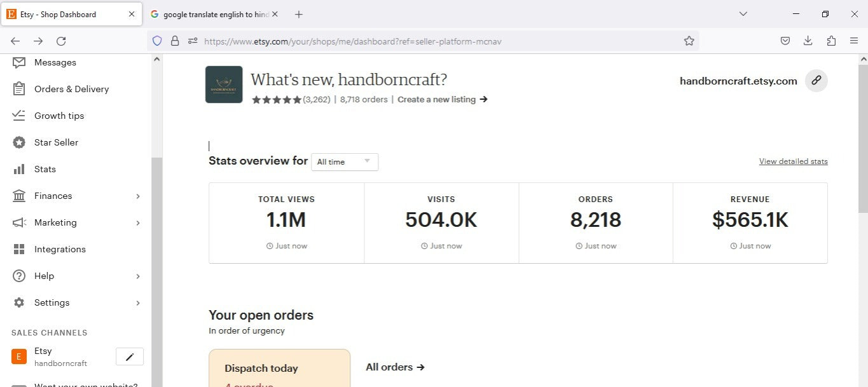Open the All time stats period dropdown

345,162
